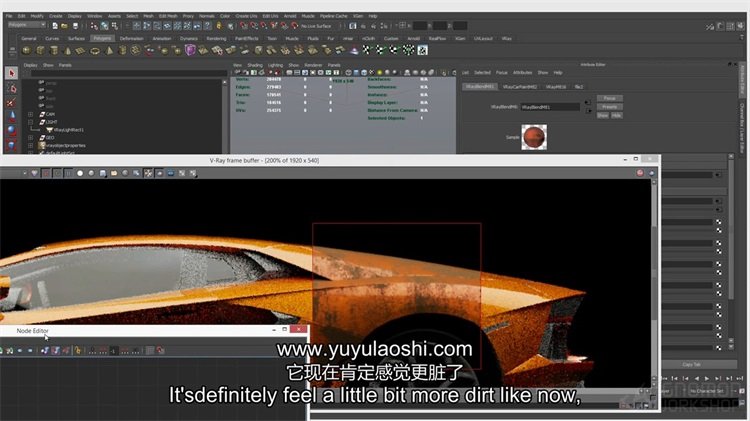
Task: Click input connection arrow beside VRayBlendMtl name
Action: [588, 103]
